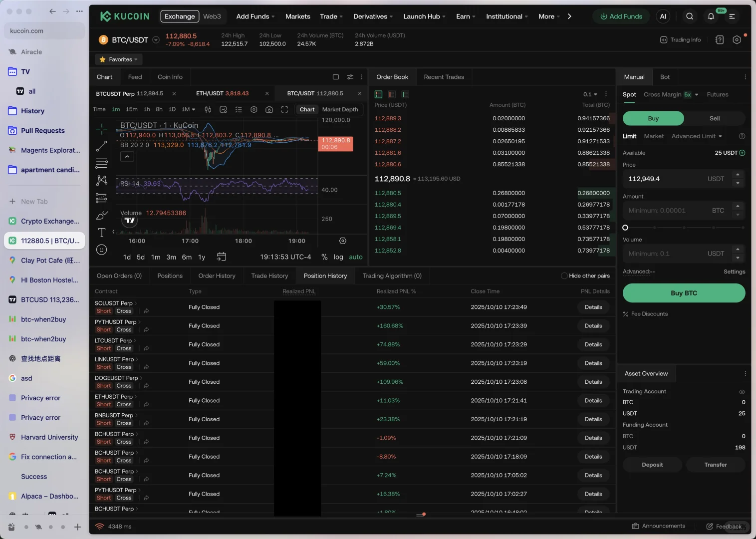
Task: Click the Transfer button in Asset Overview
Action: point(716,465)
